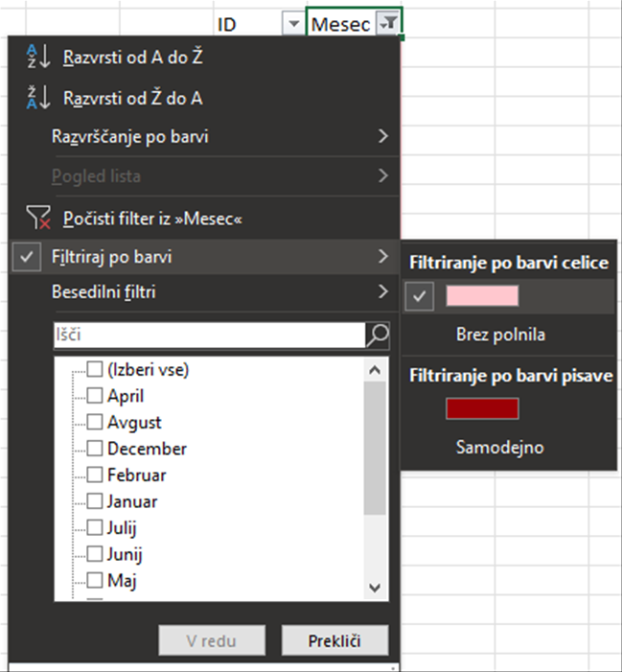Viewport: 622px width, 672px height.
Task: Open the Mesec column filter button
Action: coord(388,24)
